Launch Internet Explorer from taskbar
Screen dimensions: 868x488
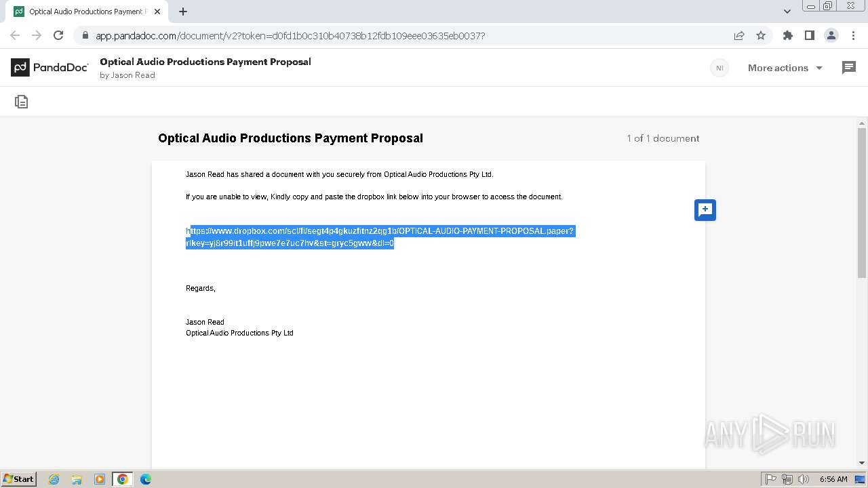pyautogui.click(x=54, y=479)
